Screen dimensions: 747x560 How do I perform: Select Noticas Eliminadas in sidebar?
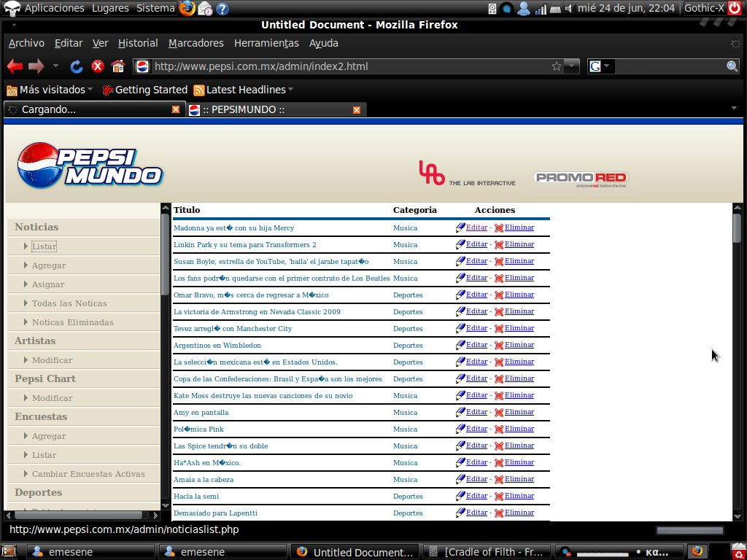pyautogui.click(x=72, y=322)
